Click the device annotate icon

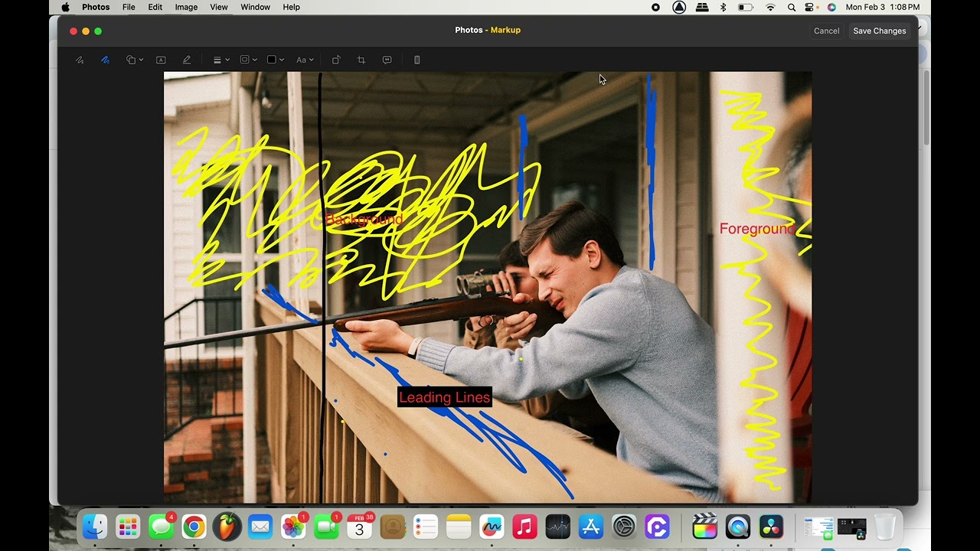[x=417, y=60]
